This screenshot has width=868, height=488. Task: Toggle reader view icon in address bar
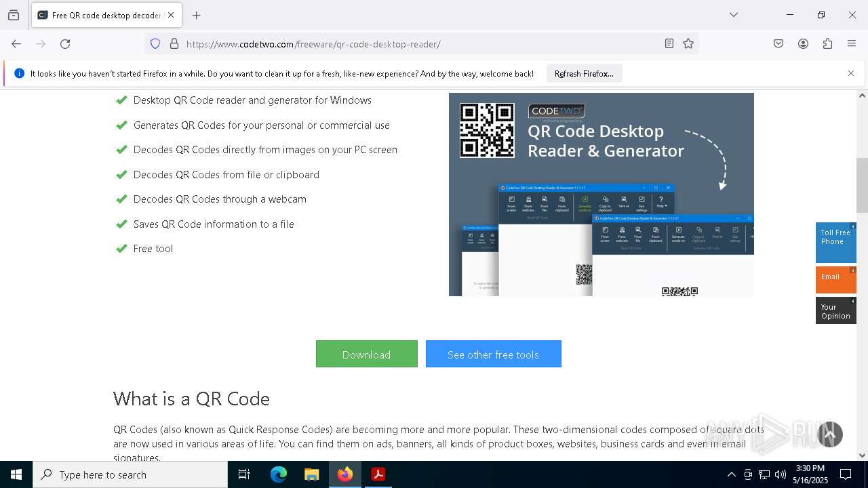669,44
